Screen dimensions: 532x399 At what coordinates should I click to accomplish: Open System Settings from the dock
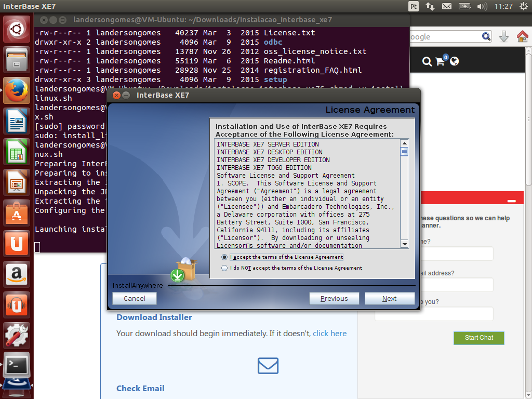coord(17,335)
